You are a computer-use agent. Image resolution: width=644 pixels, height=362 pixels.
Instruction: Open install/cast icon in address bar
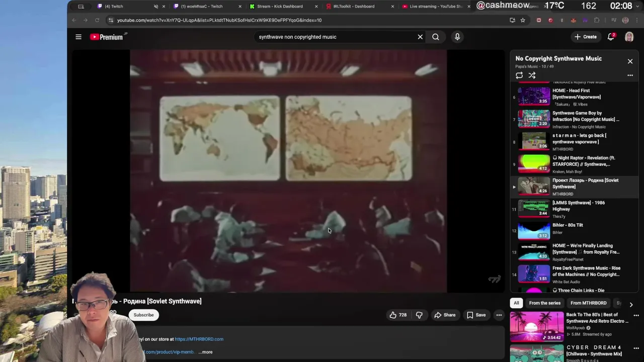512,20
